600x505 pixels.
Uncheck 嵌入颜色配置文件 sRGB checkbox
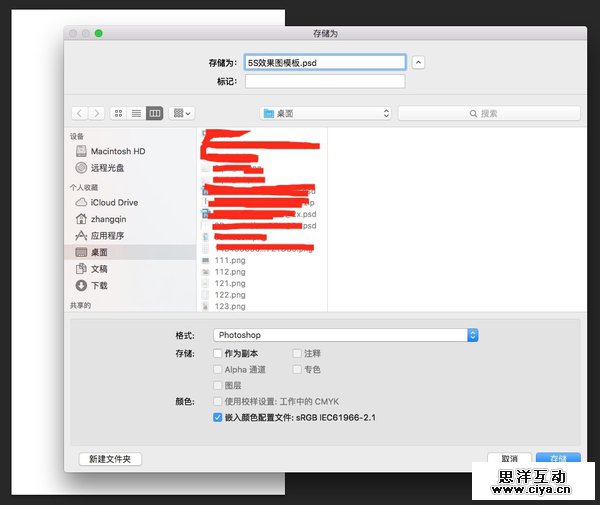(x=218, y=417)
